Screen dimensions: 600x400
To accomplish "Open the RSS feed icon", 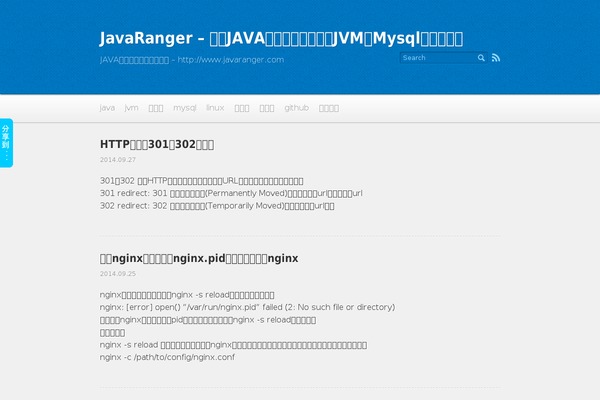I will [496, 58].
